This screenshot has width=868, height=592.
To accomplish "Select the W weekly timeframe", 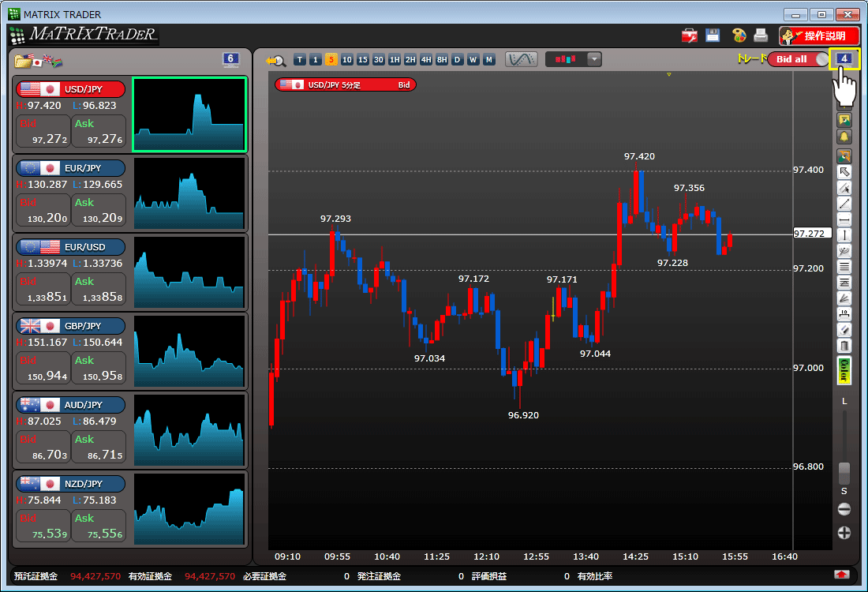I will coord(473,60).
